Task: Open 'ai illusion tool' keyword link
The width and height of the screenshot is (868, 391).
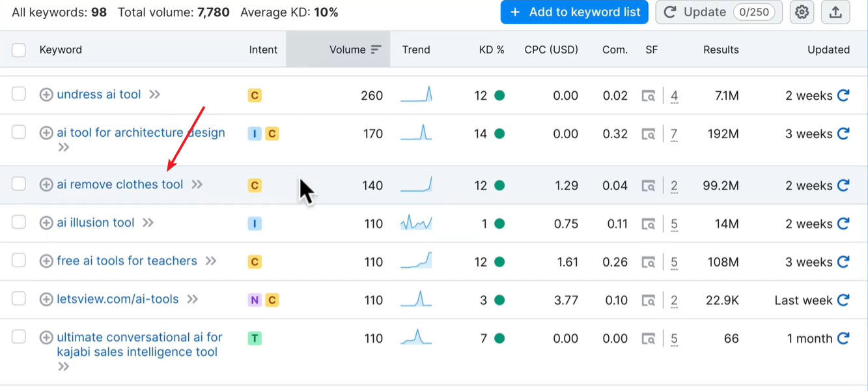Action: pyautogui.click(x=96, y=223)
